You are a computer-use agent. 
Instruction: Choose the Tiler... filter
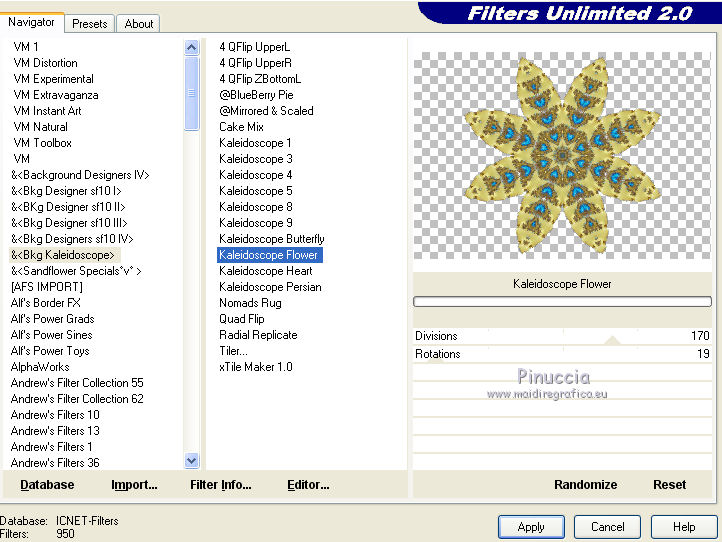pos(233,351)
